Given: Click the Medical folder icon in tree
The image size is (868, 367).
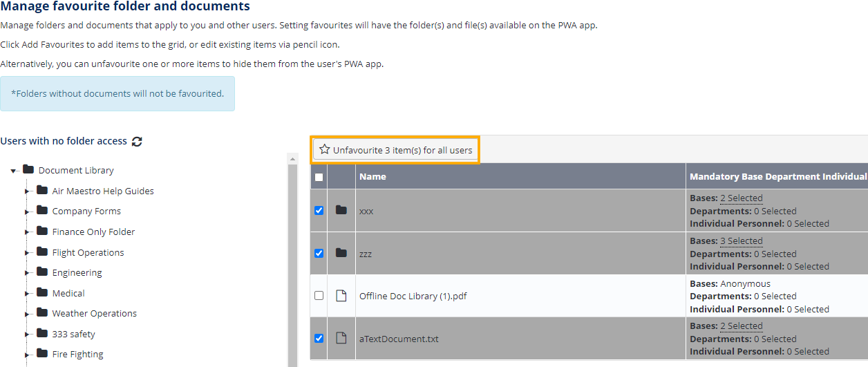Looking at the screenshot, I should (42, 293).
